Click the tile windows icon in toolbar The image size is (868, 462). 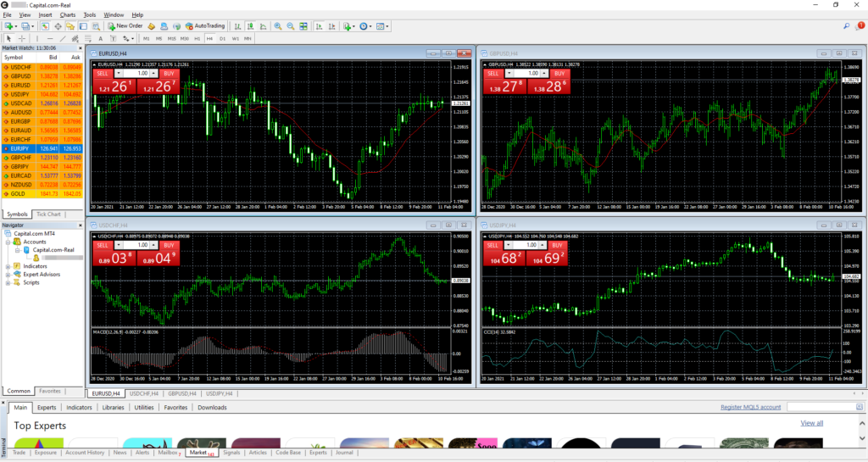point(304,26)
